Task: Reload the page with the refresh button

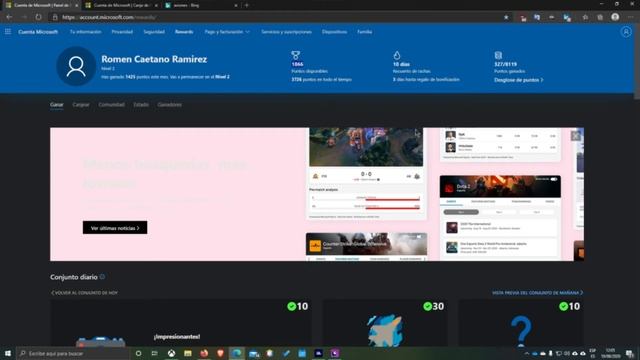Action: point(38,17)
